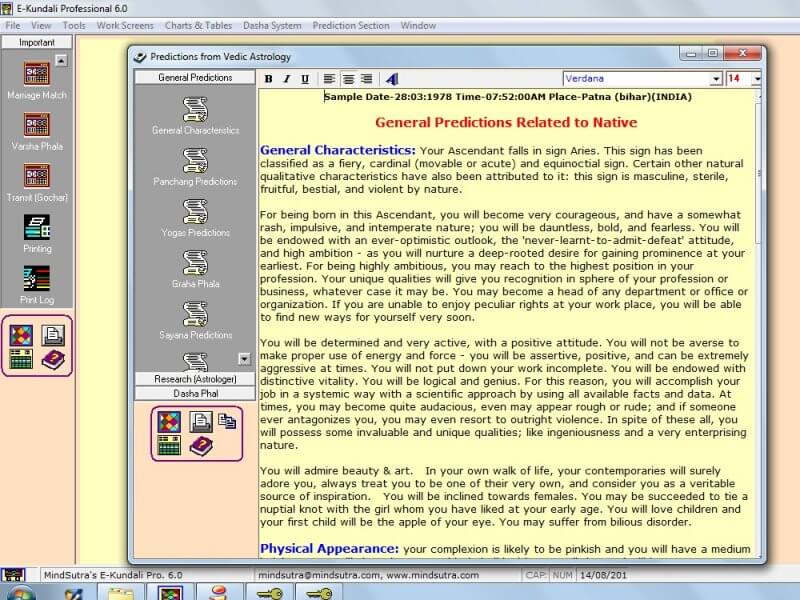This screenshot has width=800, height=600.
Task: Click E-Kundali taskbar button
Action: (170, 593)
